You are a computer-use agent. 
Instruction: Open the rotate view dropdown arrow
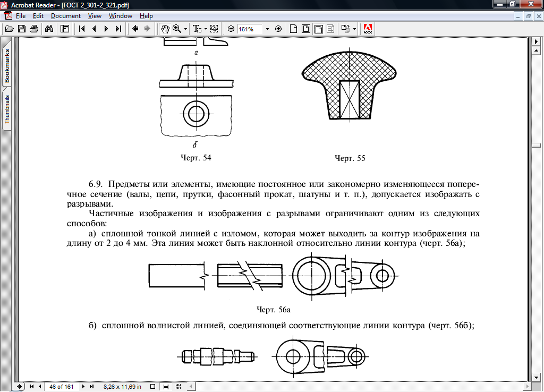pos(354,29)
